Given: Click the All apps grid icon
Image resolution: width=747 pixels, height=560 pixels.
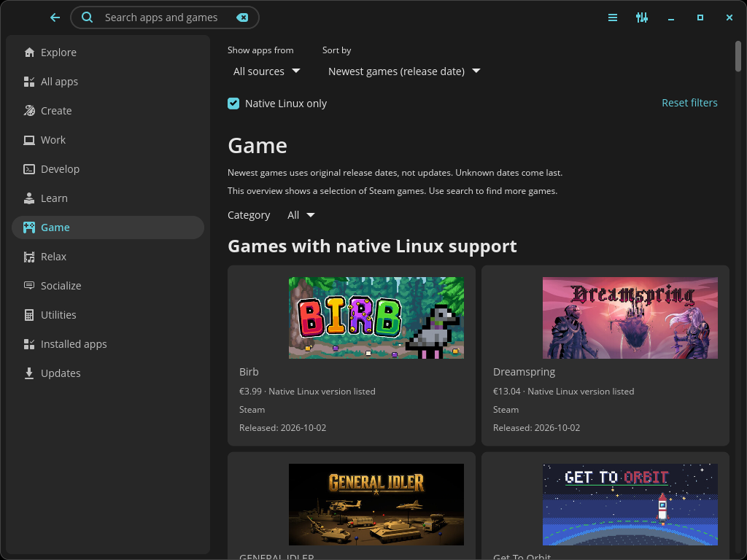Looking at the screenshot, I should [x=29, y=82].
